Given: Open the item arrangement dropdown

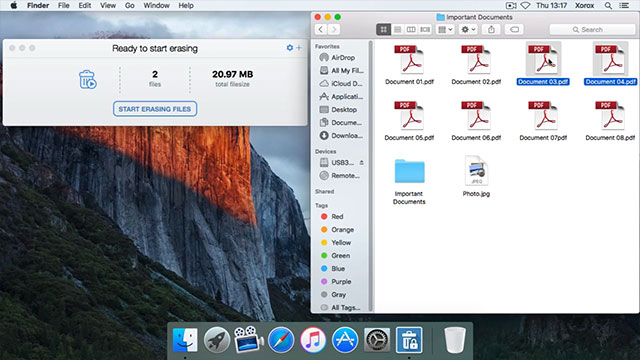Looking at the screenshot, I should tap(445, 29).
